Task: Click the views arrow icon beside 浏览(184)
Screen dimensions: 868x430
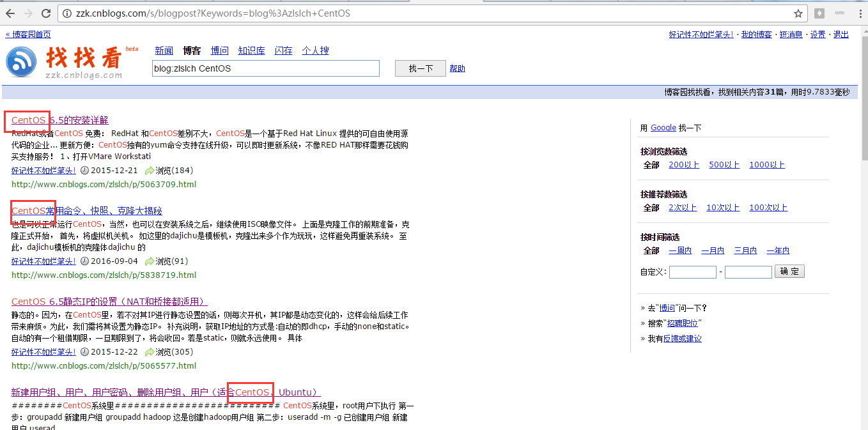Action: pos(150,171)
